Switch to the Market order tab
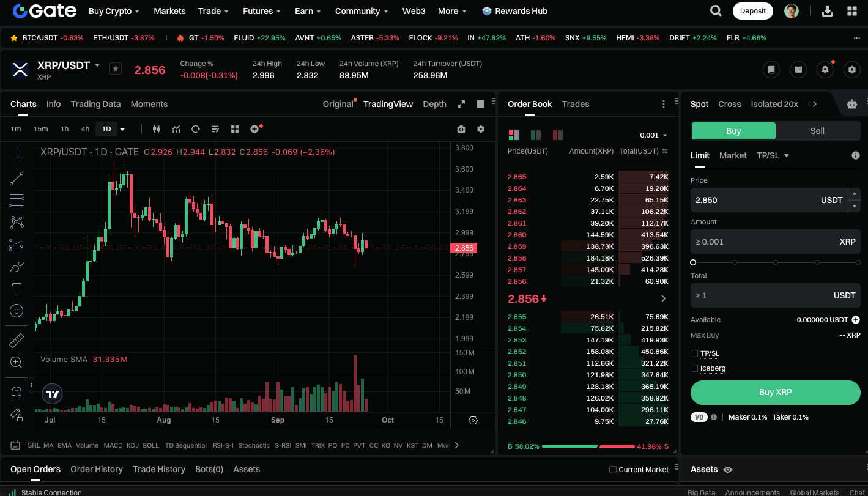The image size is (868, 496). click(x=733, y=155)
